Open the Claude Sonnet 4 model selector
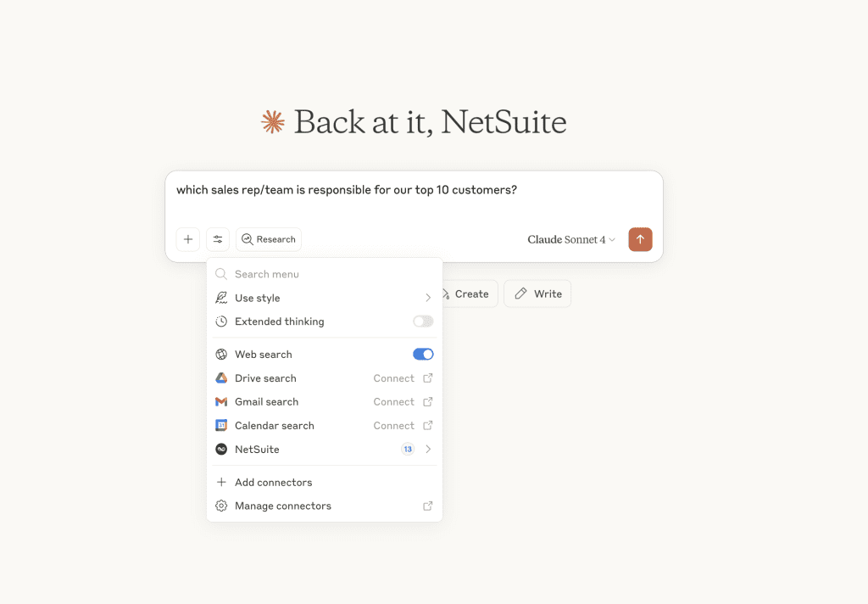 (570, 239)
